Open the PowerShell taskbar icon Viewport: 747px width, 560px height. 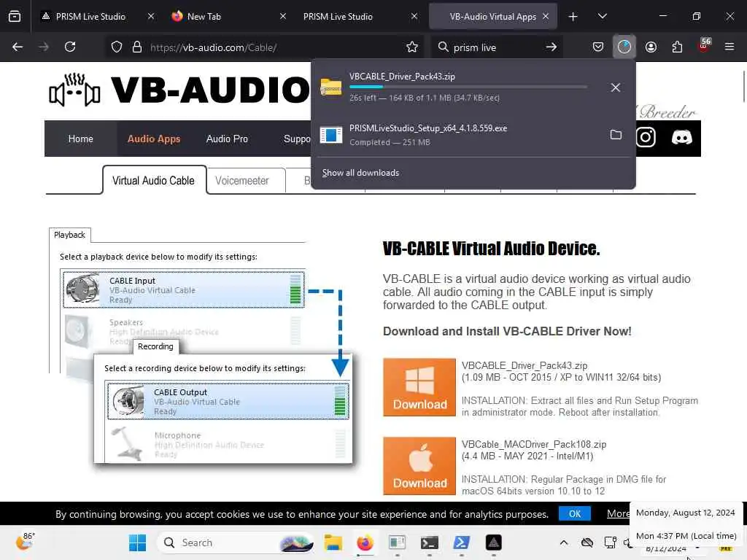click(x=461, y=542)
